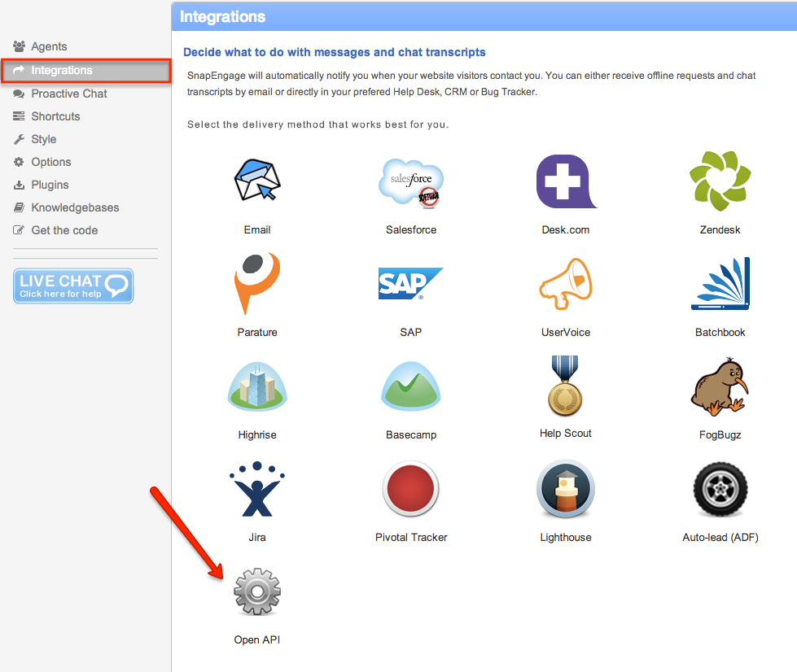The height and width of the screenshot is (672, 797).
Task: Click the Plugins download icon
Action: click(x=19, y=185)
